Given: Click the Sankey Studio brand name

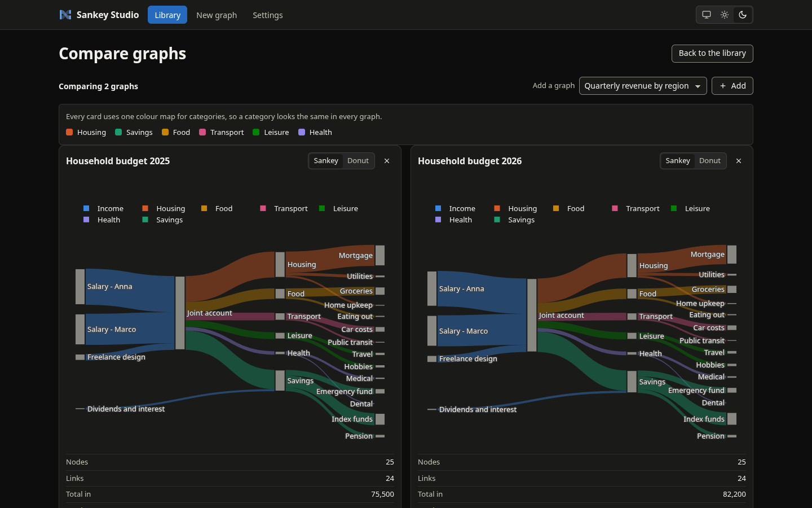Looking at the screenshot, I should click(x=108, y=15).
